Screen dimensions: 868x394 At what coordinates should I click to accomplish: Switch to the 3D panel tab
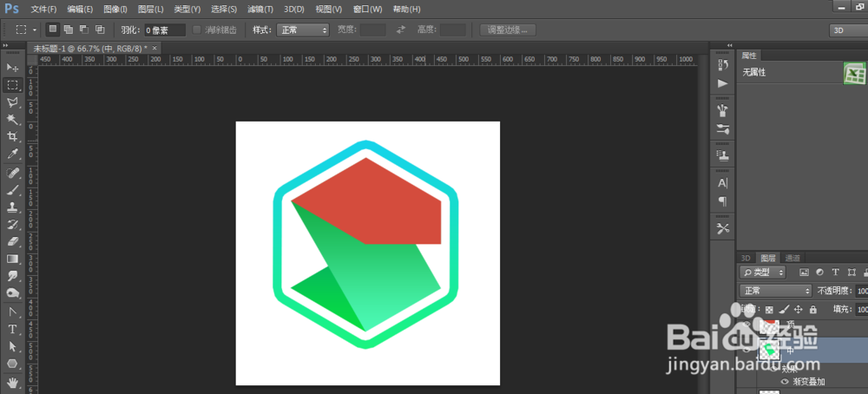coord(746,258)
